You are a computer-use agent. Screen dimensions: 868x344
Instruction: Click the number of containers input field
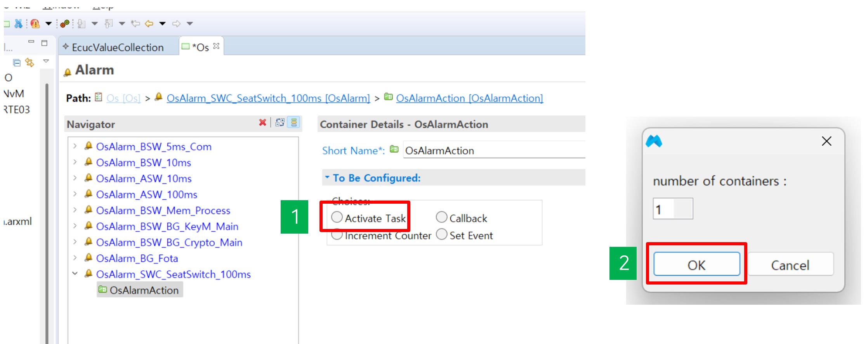(x=672, y=209)
